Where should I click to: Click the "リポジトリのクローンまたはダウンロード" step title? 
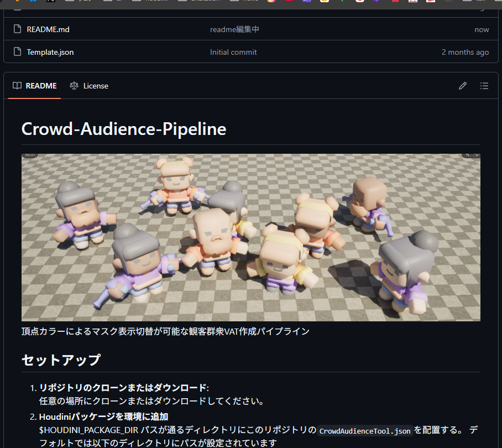point(123,388)
